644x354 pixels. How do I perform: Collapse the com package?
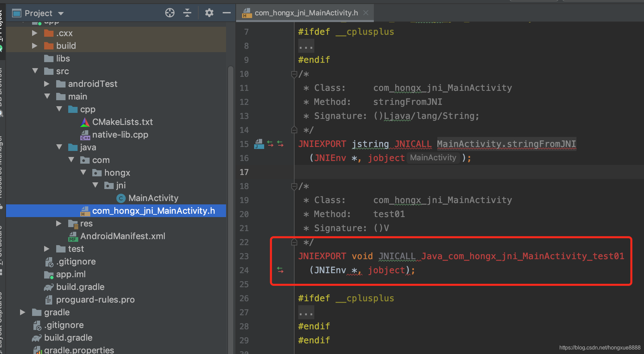pyautogui.click(x=71, y=160)
